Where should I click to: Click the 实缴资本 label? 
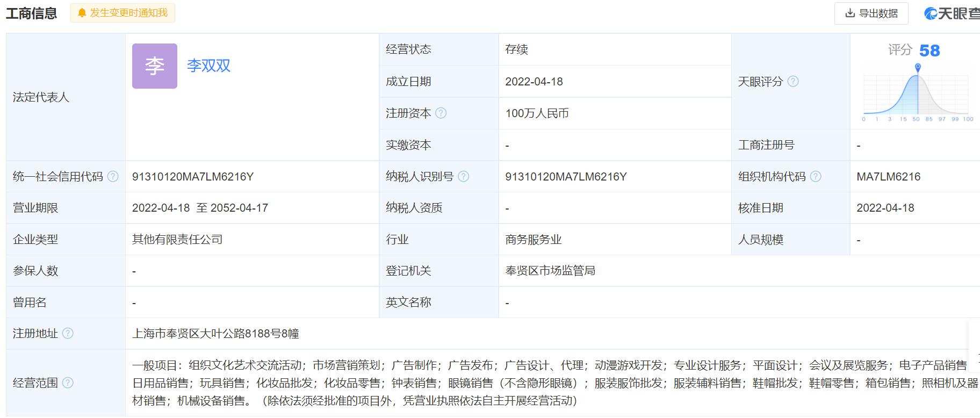408,145
